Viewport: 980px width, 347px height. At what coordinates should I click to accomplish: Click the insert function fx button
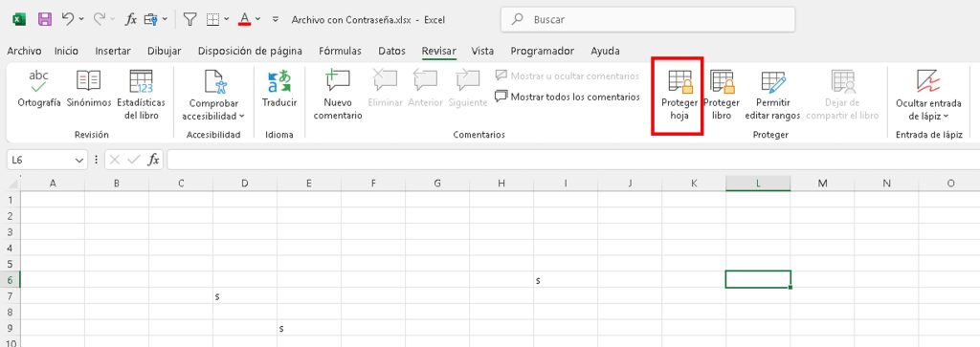click(153, 161)
